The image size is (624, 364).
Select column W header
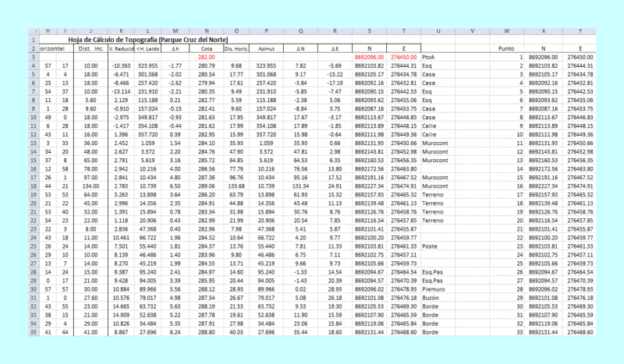point(506,31)
